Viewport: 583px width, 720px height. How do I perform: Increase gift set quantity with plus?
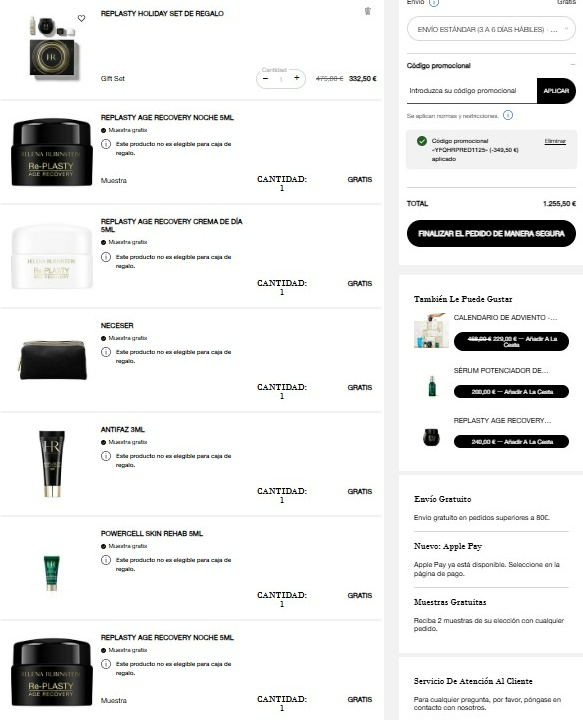click(x=297, y=78)
